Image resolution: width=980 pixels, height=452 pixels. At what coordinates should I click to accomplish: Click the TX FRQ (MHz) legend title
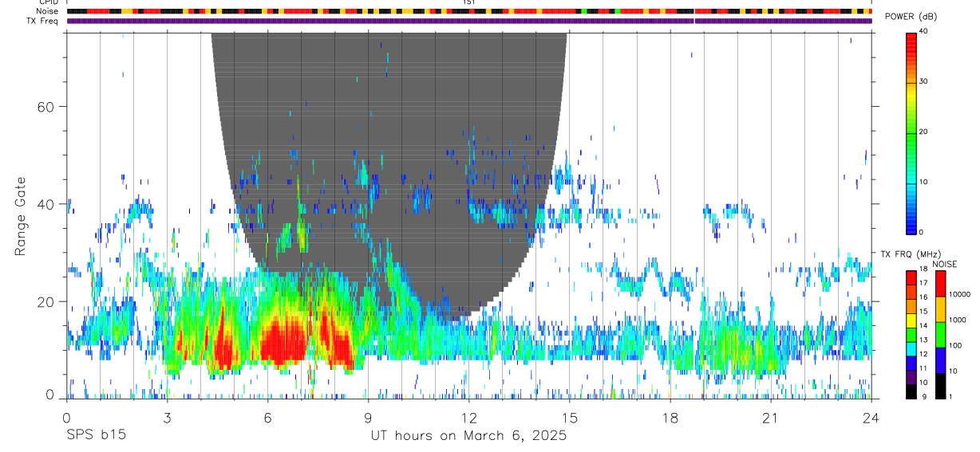[907, 254]
